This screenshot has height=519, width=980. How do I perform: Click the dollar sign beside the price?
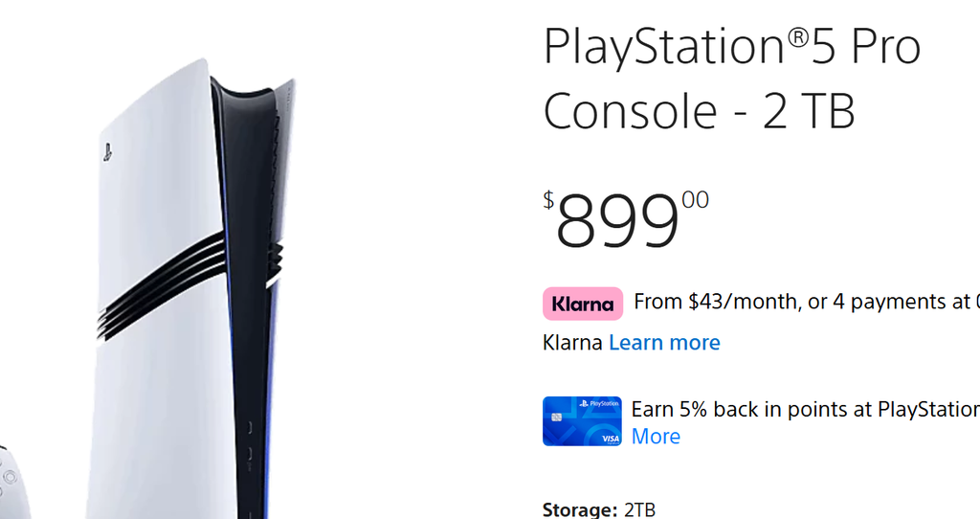[x=548, y=200]
